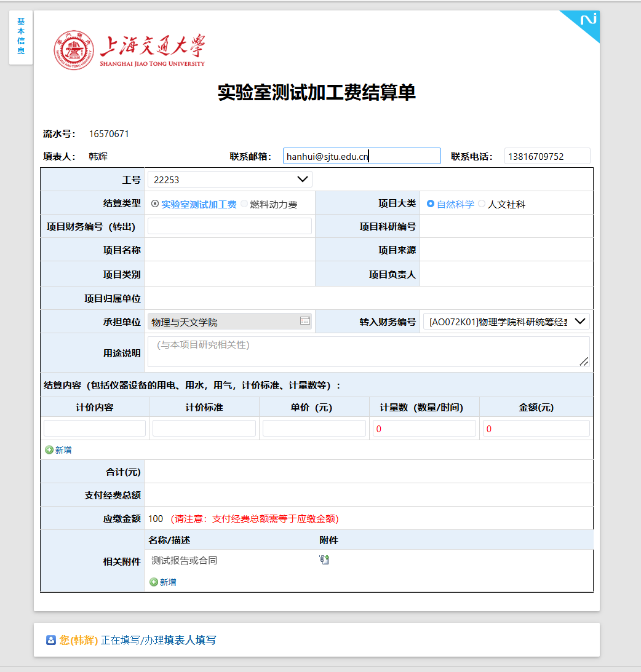Open the 基本信息 side tab
The height and width of the screenshot is (672, 641).
(x=21, y=37)
